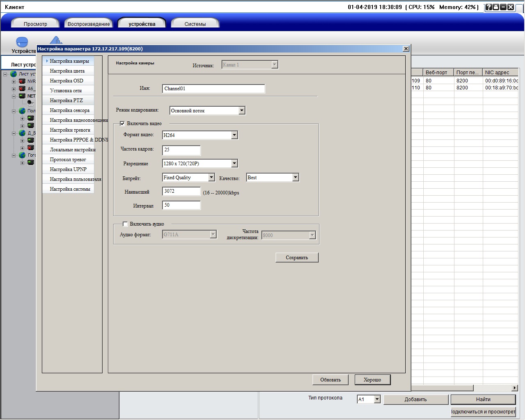Click the globe icon at device tree root
This screenshot has height=420, width=525.
click(x=14, y=74)
